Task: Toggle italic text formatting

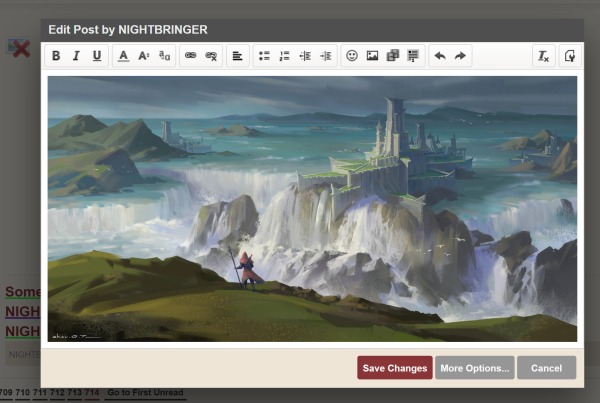Action: click(x=76, y=56)
